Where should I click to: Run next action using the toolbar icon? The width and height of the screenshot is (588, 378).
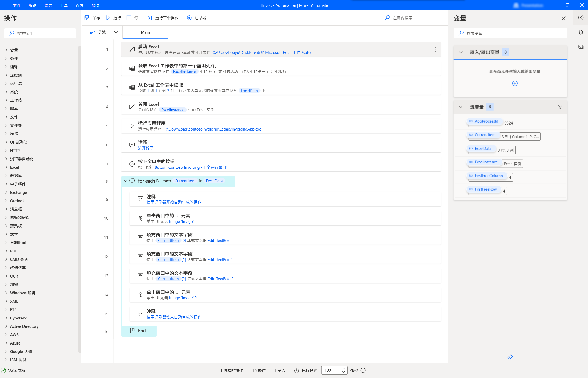point(150,18)
